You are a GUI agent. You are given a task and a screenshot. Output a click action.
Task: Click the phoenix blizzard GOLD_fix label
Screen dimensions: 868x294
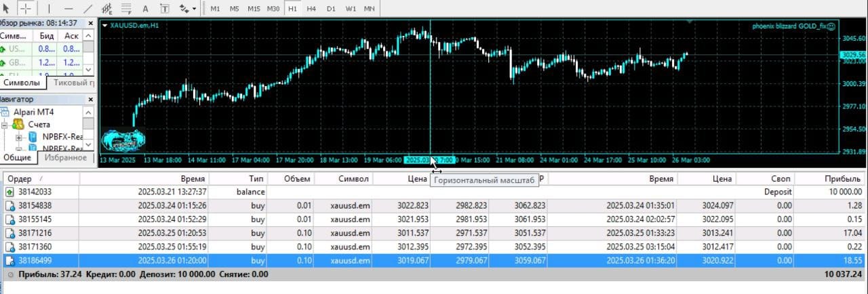(x=789, y=26)
